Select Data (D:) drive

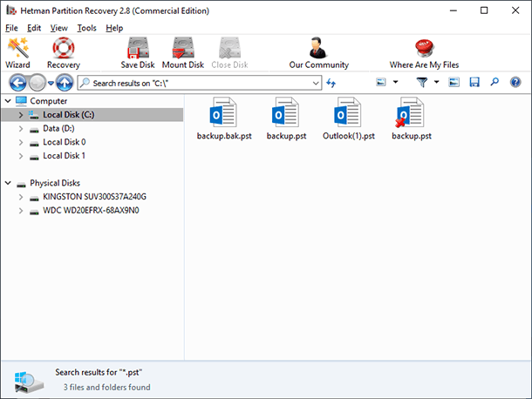coord(58,128)
